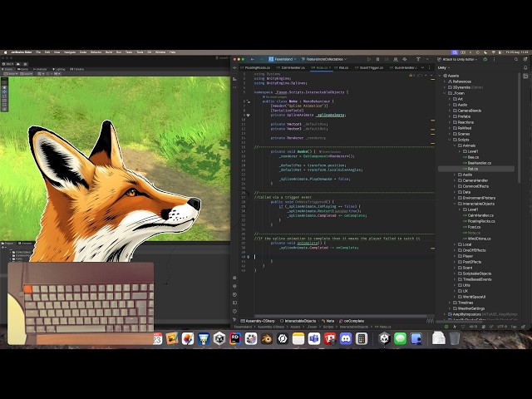Click the warnings indicator at top of editor
This screenshot has height=399, width=532.
point(412,76)
